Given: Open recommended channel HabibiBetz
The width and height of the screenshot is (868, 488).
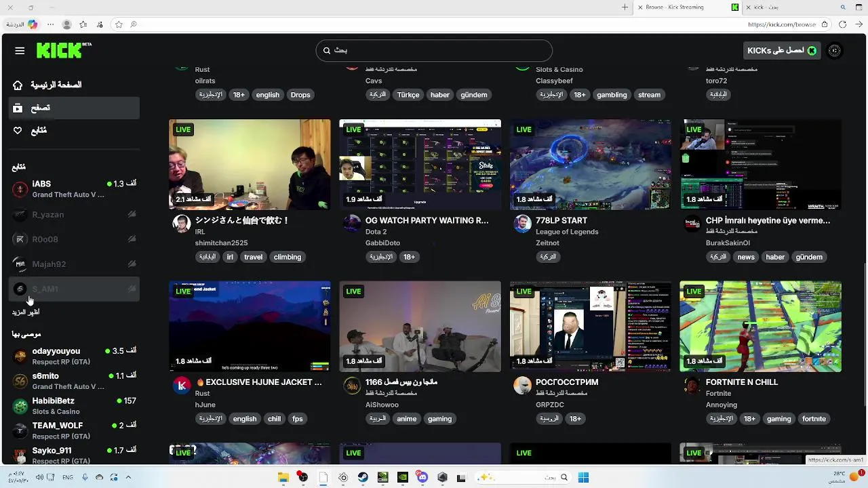Looking at the screenshot, I should click(x=75, y=405).
